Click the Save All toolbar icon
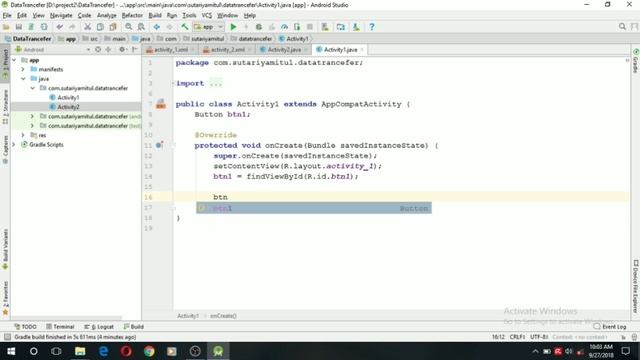The height and width of the screenshot is (360, 640). (19, 27)
